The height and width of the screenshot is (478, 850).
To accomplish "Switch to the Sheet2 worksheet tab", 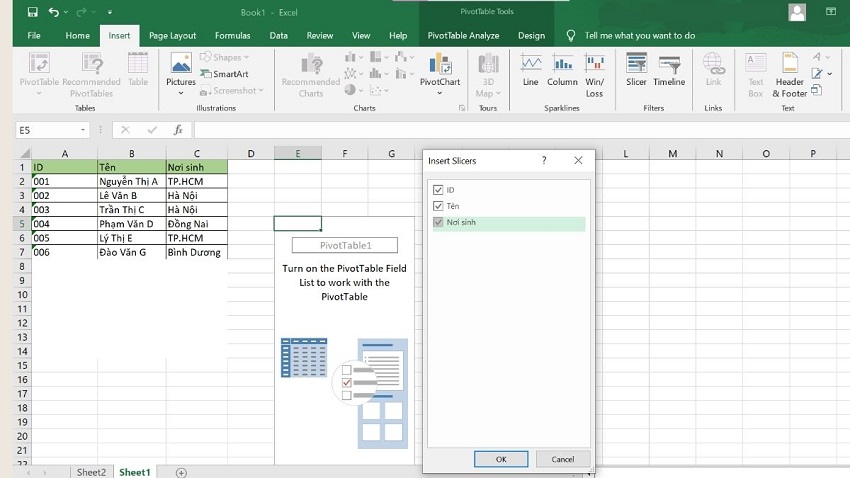I will pyautogui.click(x=91, y=472).
